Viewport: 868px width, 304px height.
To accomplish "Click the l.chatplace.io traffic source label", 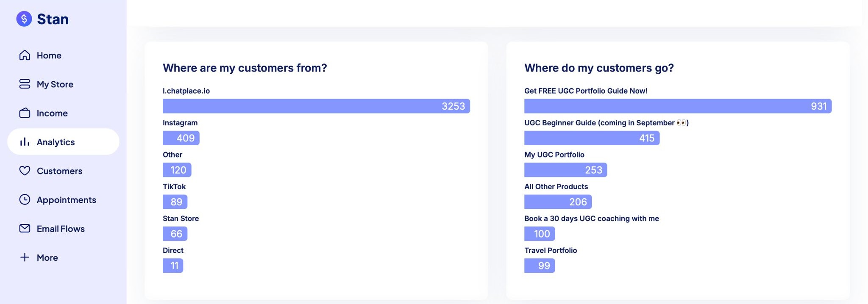I will [x=187, y=91].
